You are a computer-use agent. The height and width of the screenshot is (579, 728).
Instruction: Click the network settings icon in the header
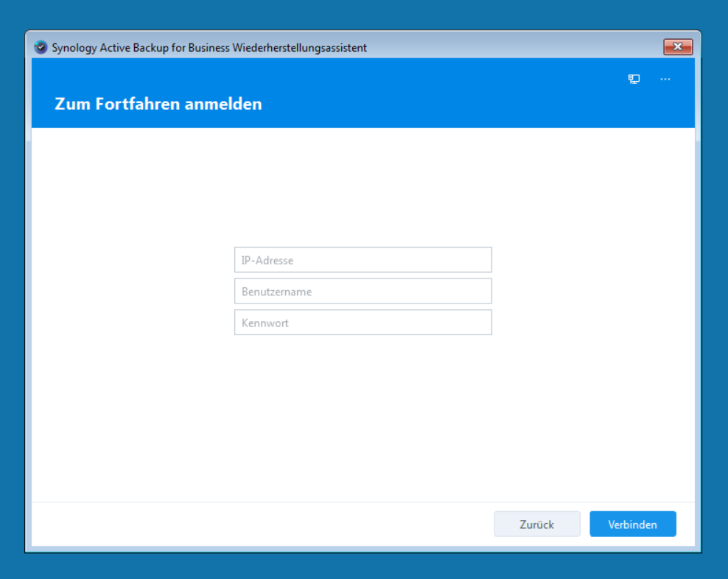[634, 79]
